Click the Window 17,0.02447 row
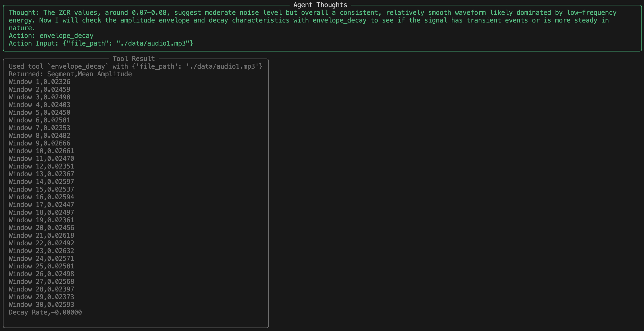 [41, 205]
